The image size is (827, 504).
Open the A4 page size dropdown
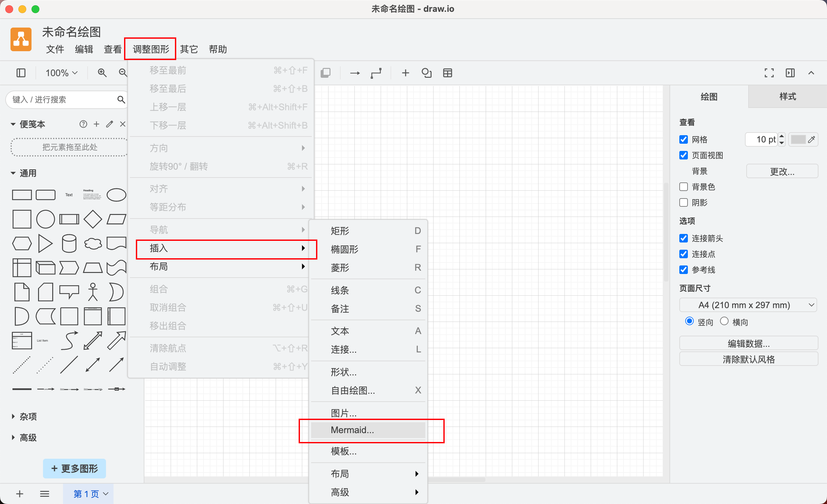coord(748,305)
